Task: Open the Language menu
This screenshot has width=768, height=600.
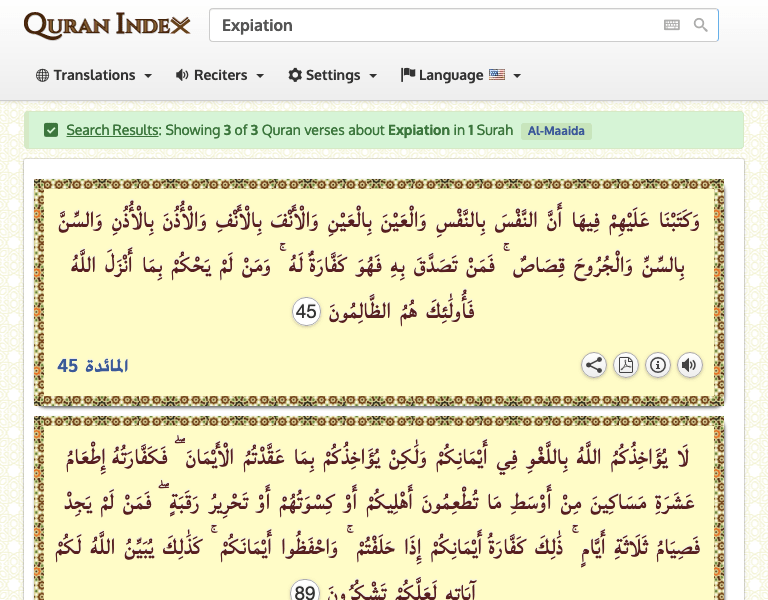Action: (x=460, y=75)
